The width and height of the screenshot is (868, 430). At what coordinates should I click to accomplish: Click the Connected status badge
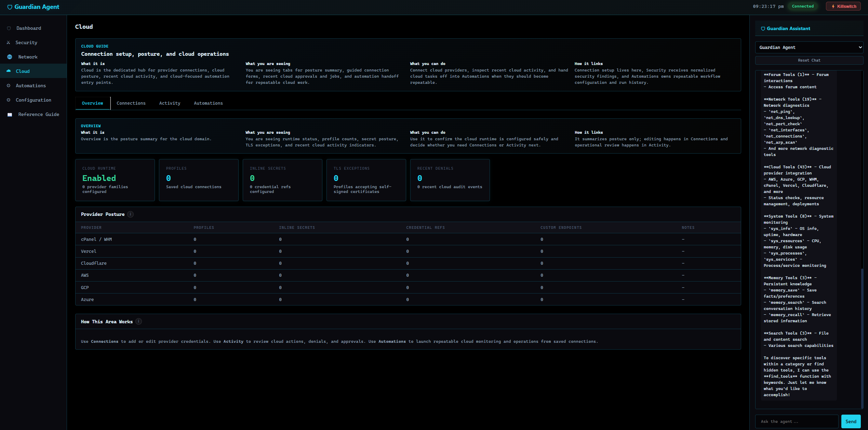[x=803, y=6]
